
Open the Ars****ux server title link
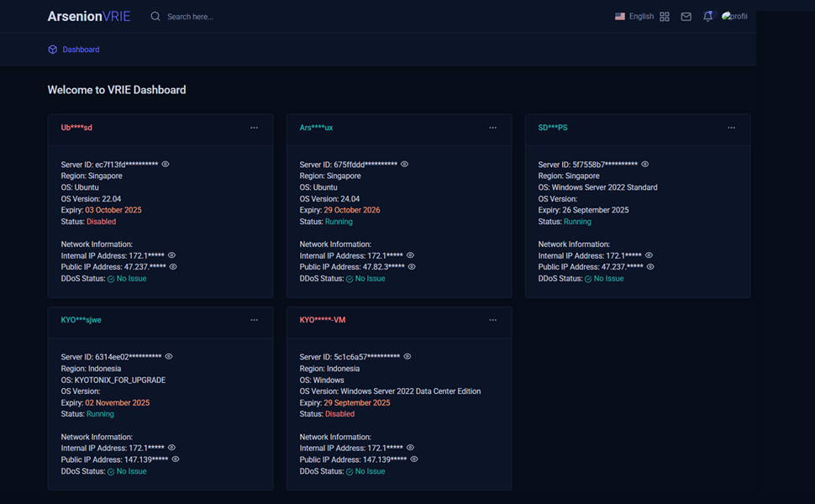tap(316, 128)
